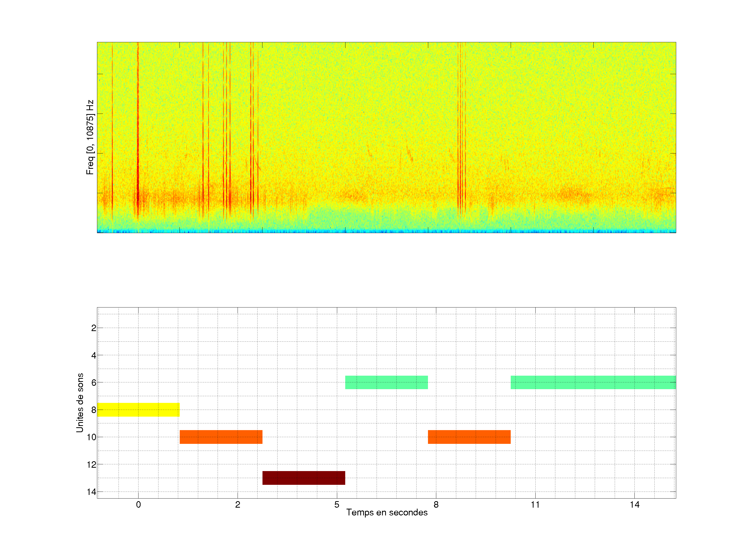
Task: Click x-axis tick label 5
Action: tap(337, 505)
